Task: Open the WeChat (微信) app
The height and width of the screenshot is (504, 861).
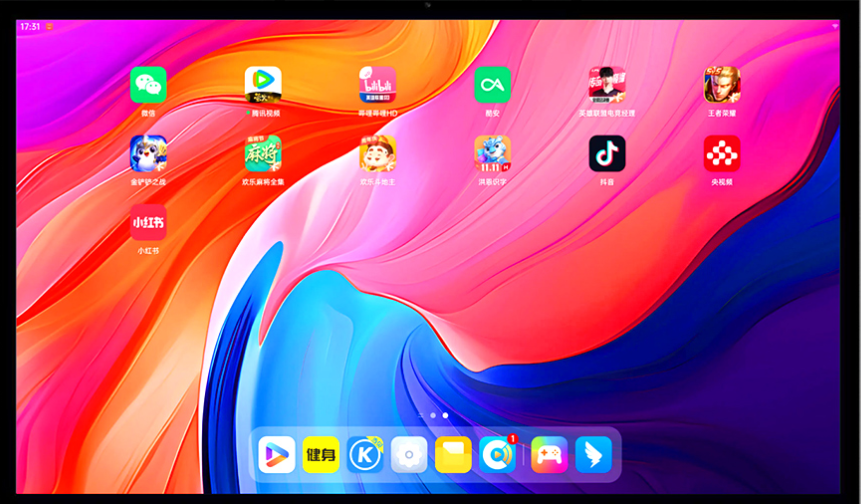Action: click(x=148, y=86)
